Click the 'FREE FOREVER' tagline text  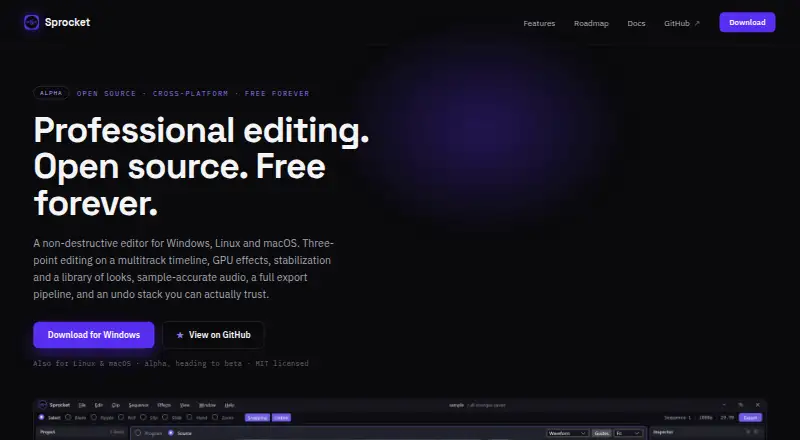[x=277, y=93]
